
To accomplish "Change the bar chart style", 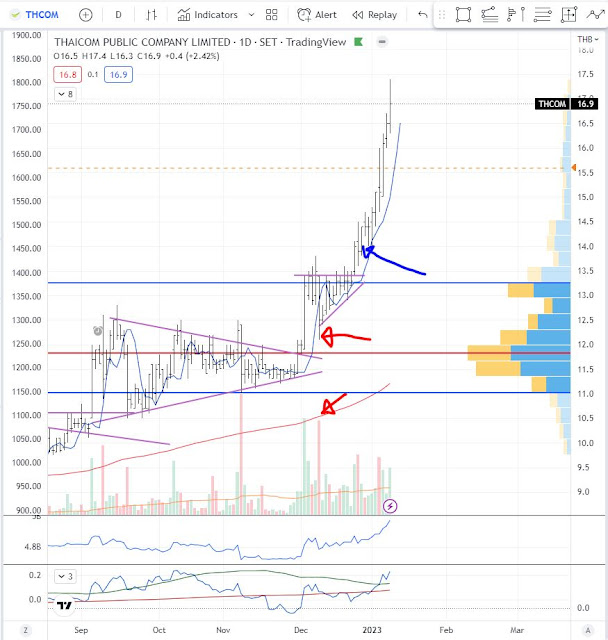I will pyautogui.click(x=151, y=15).
